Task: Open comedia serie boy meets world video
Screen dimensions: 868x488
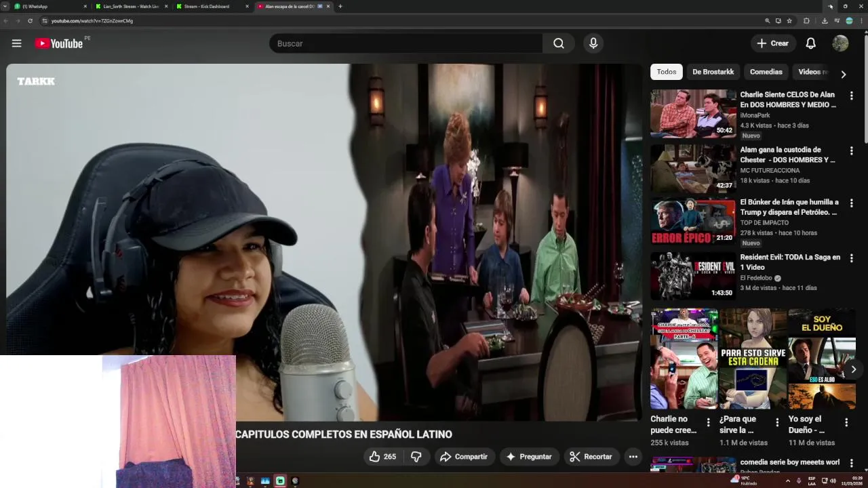Action: click(x=789, y=462)
